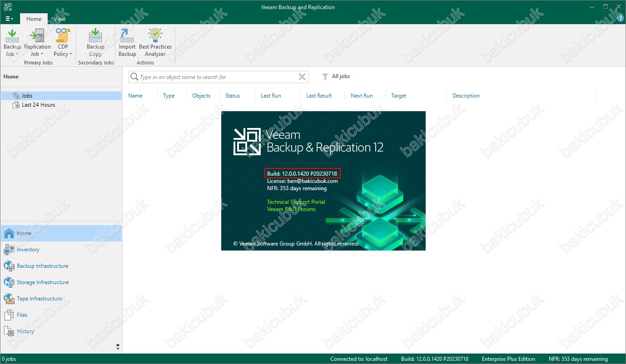Screen dimensions: 626x364
Task: Open the History navigation view
Action: pos(61,331)
